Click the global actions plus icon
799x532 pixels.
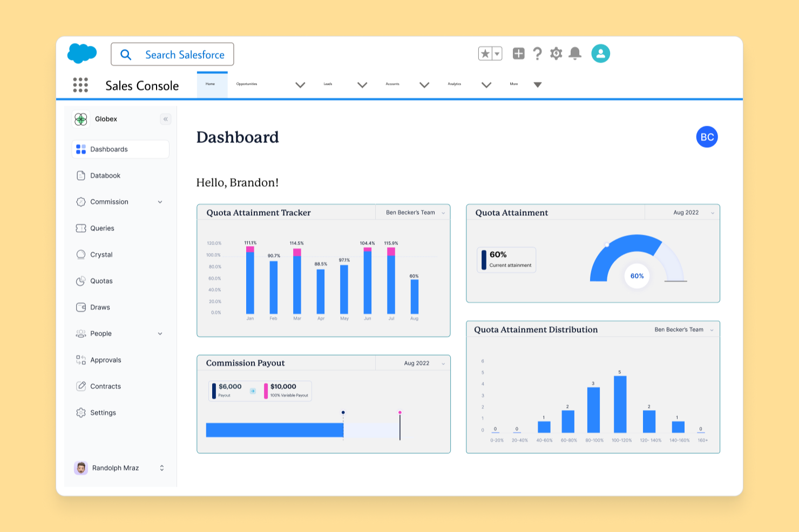[x=518, y=53]
